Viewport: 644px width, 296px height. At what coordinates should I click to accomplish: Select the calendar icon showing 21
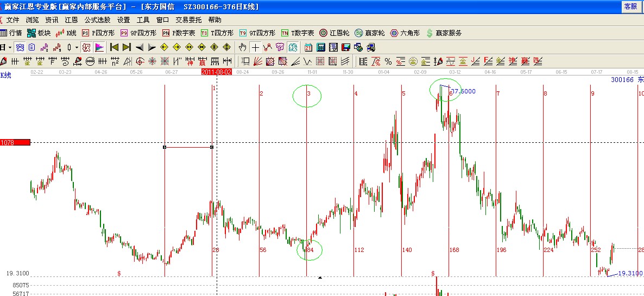308,47
